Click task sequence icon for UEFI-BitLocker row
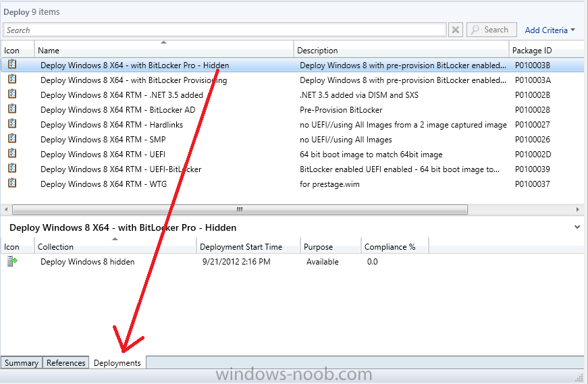588x384 pixels. click(x=12, y=168)
